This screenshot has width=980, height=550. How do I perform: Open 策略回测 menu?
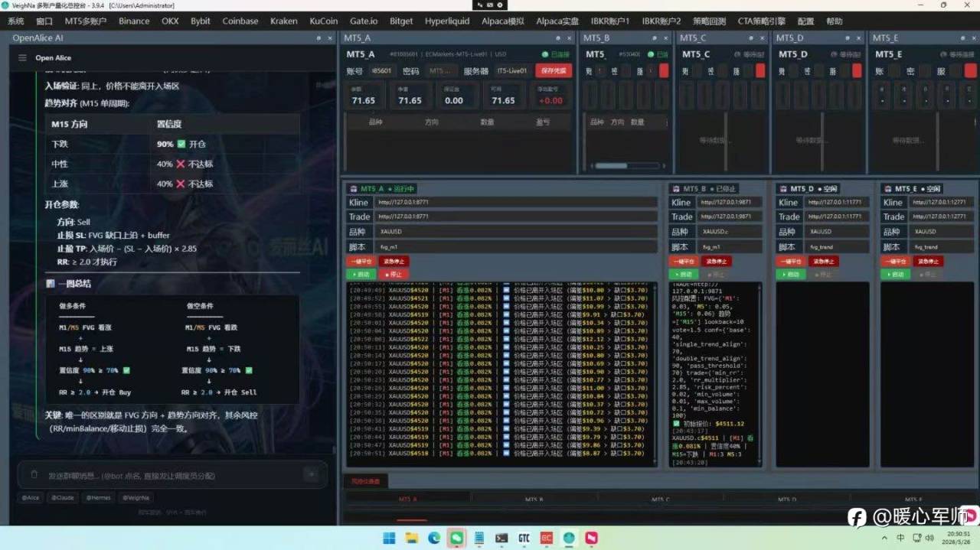pyautogui.click(x=709, y=21)
